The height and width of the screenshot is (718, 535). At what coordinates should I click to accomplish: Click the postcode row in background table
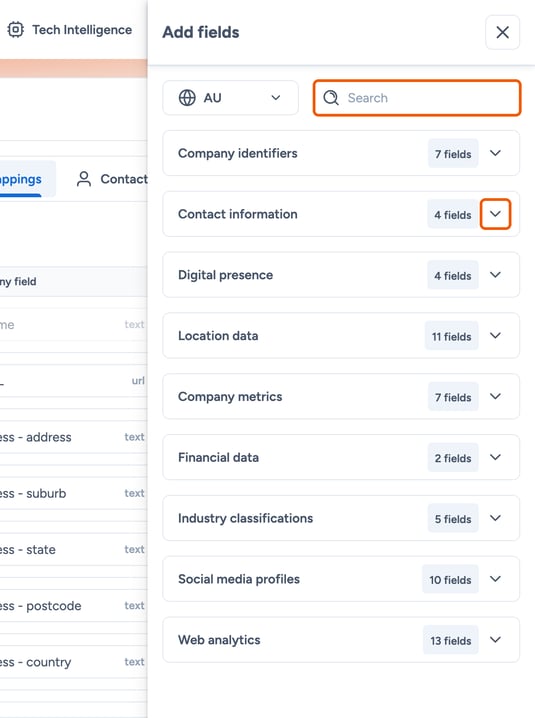[x=72, y=606]
